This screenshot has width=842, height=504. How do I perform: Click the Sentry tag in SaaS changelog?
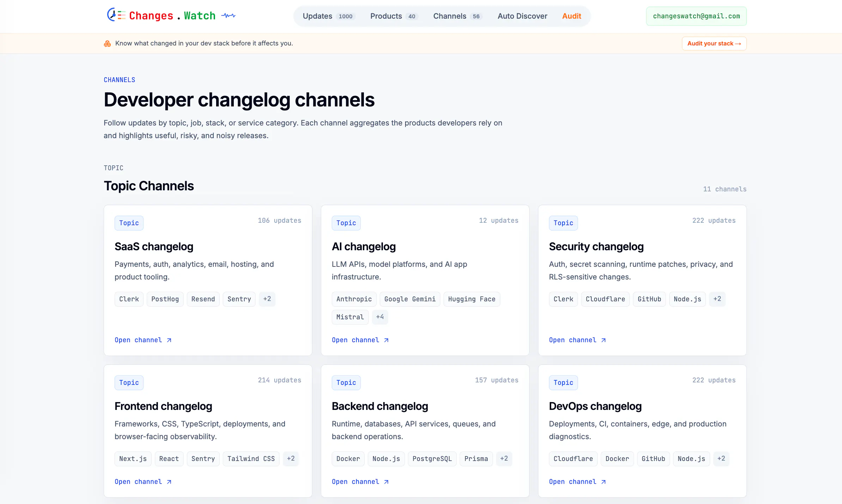point(239,299)
